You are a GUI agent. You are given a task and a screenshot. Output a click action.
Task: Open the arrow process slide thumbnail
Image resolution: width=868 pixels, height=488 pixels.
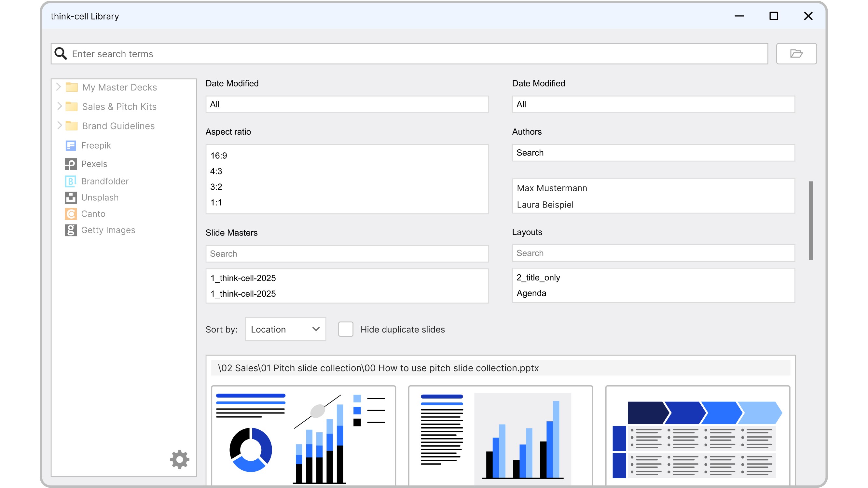coord(697,436)
